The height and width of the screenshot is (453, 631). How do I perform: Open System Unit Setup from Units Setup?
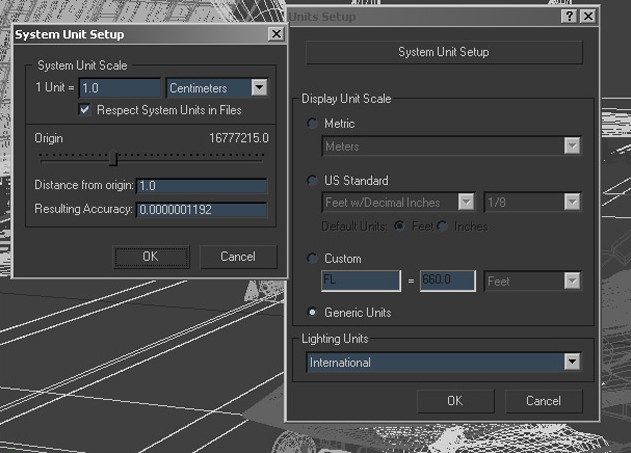pos(444,52)
